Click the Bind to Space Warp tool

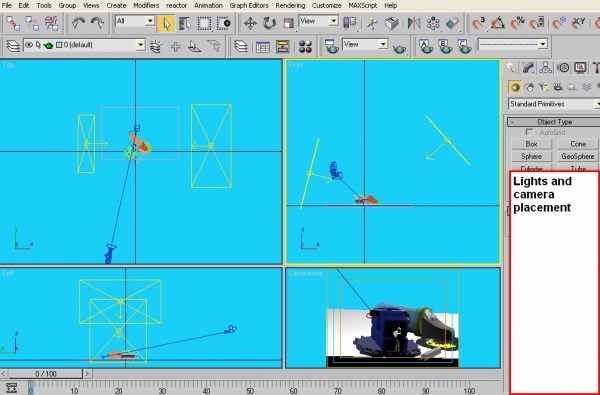click(51, 23)
